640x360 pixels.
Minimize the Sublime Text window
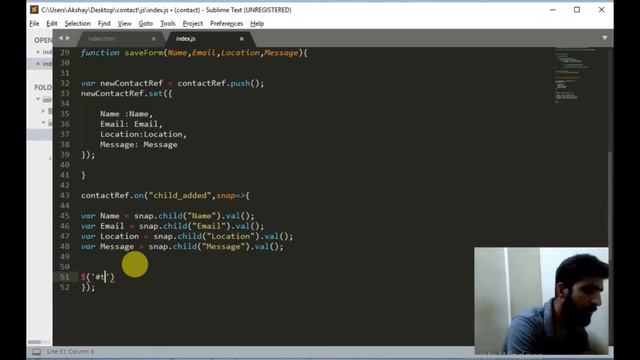pos(553,10)
